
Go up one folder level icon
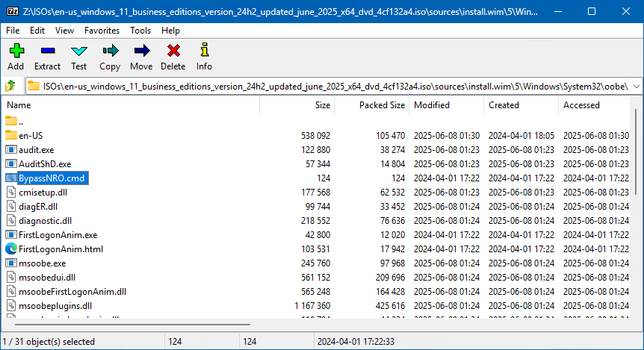[x=10, y=86]
